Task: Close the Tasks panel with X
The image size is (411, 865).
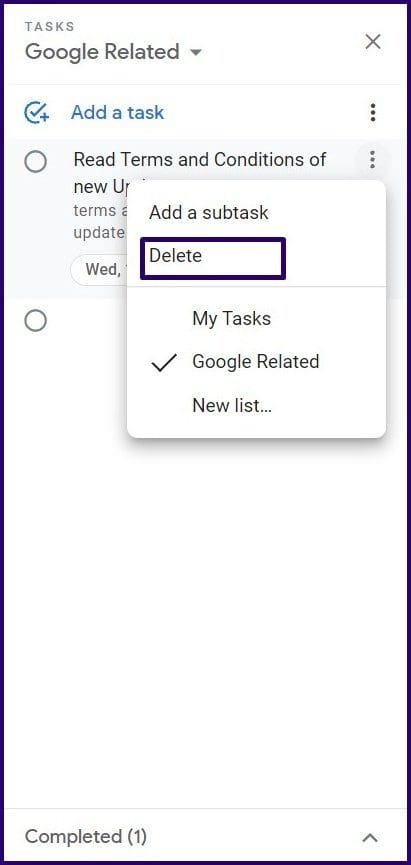Action: tap(373, 42)
